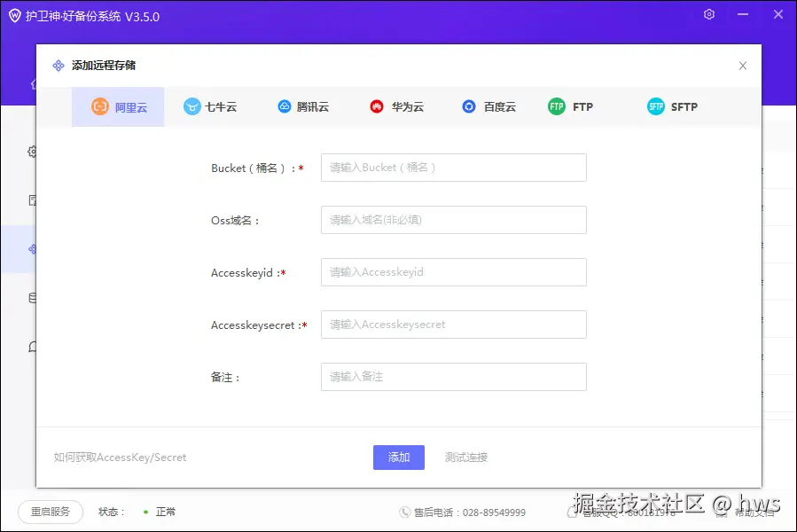Click the settings gear icon in the left sidebar
This screenshot has height=532, width=797.
tap(32, 151)
